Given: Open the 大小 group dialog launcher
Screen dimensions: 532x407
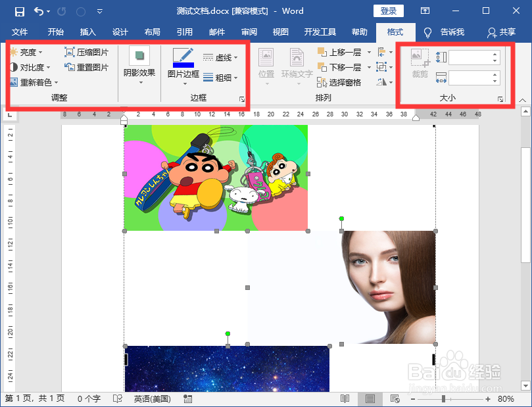Looking at the screenshot, I should 500,99.
